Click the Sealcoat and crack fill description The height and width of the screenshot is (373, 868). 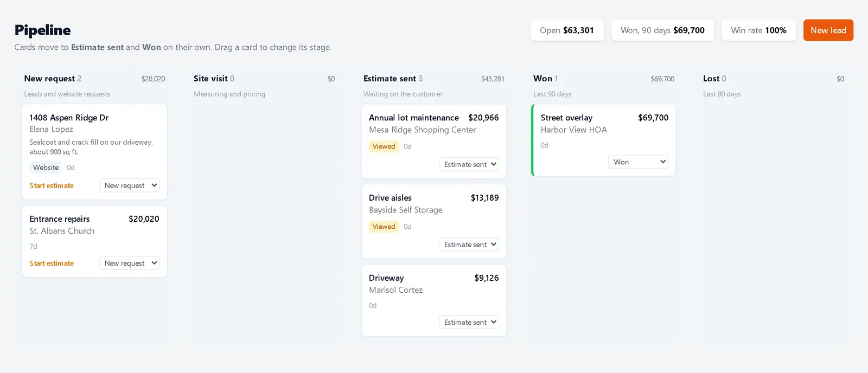(x=91, y=147)
